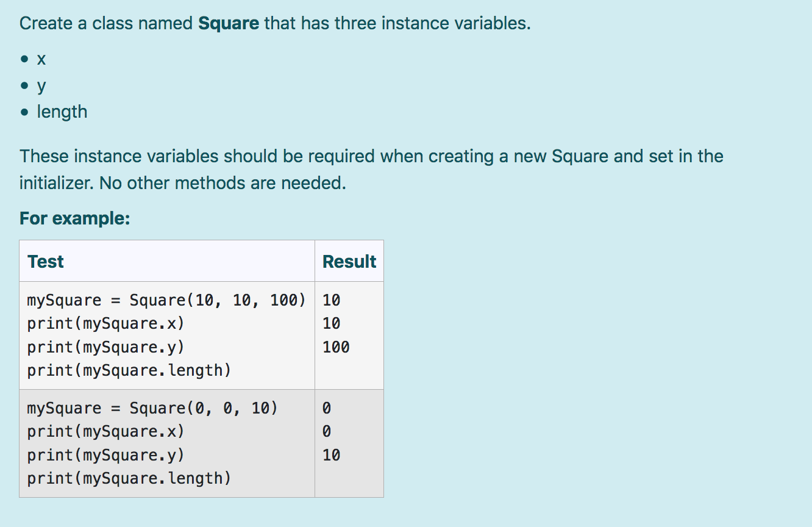
Task: Click the Test column header
Action: coord(45,261)
